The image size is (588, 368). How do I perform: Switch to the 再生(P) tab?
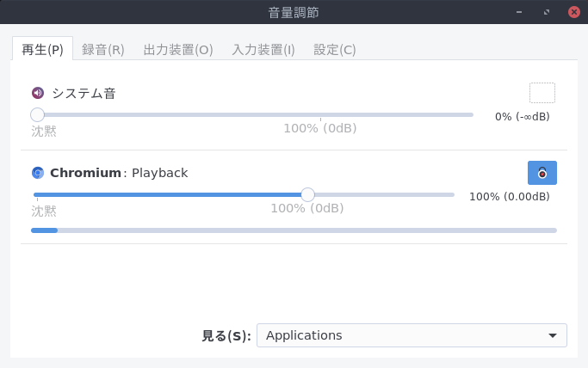point(42,49)
